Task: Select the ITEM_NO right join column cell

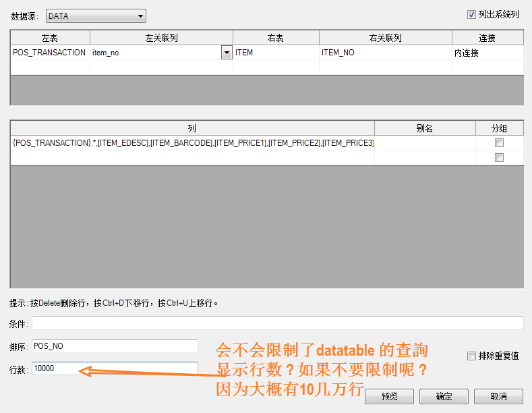Action: click(x=386, y=53)
